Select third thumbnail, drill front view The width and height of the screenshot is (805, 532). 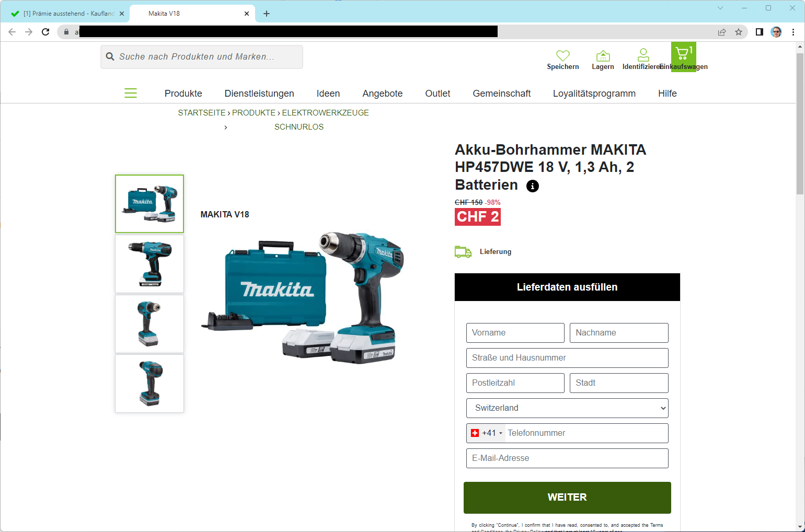[x=149, y=324]
